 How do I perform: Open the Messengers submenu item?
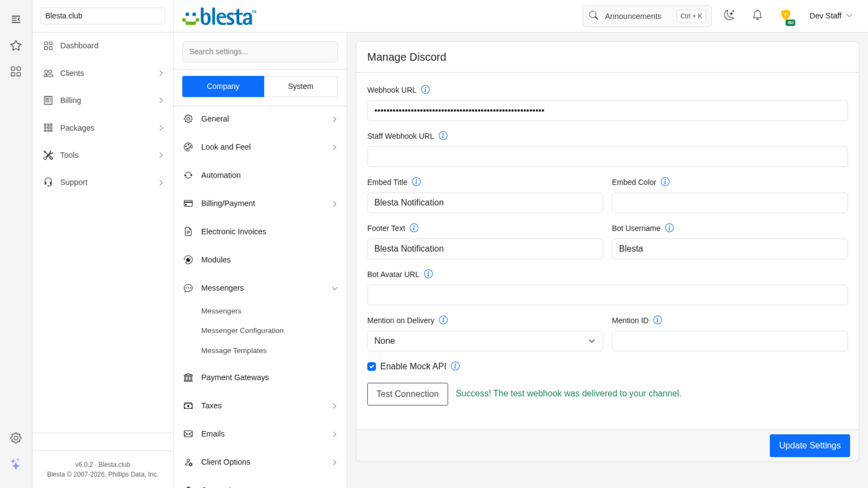221,311
